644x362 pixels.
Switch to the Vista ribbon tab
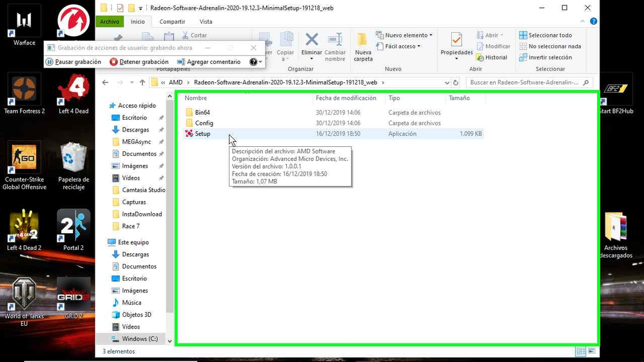[x=206, y=22]
